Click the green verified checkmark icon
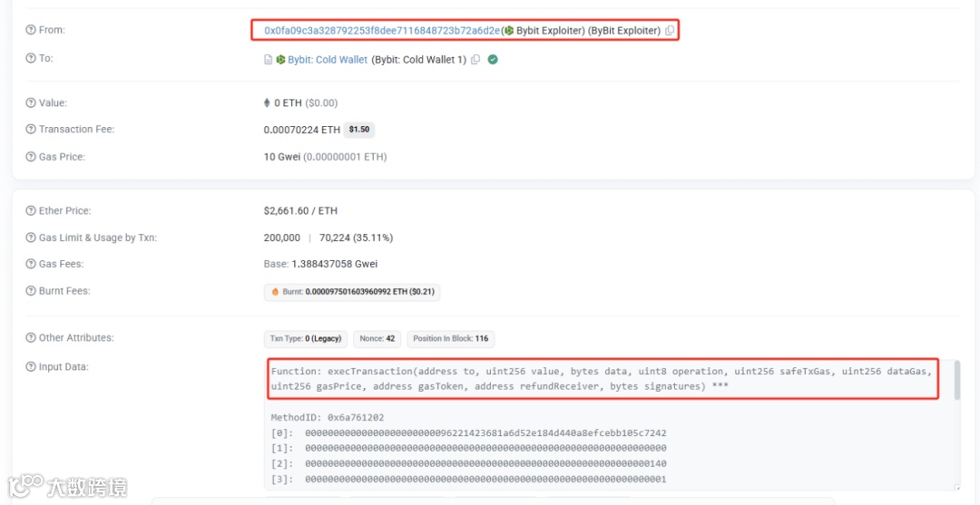980x505 pixels. 493,60
